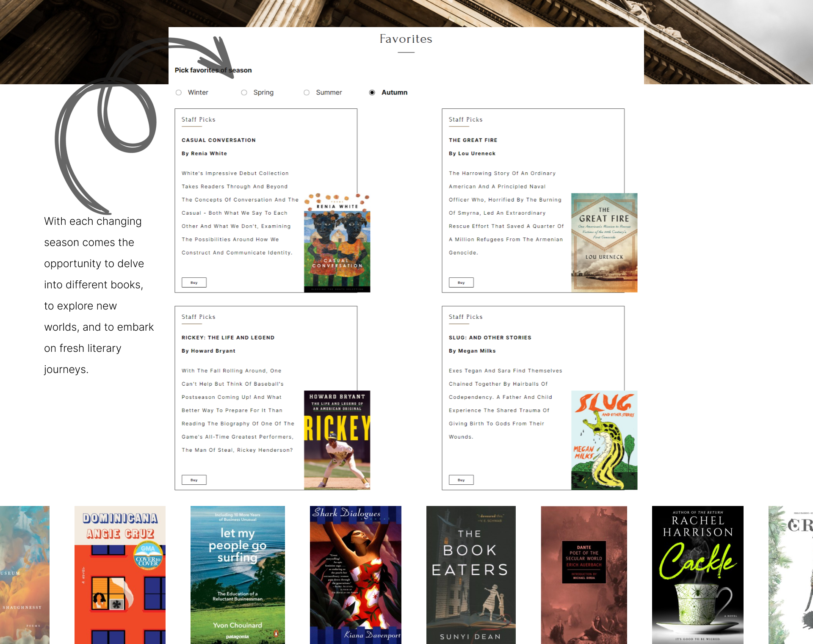Click the Slug book cover
Image resolution: width=813 pixels, height=644 pixels.
point(604,440)
